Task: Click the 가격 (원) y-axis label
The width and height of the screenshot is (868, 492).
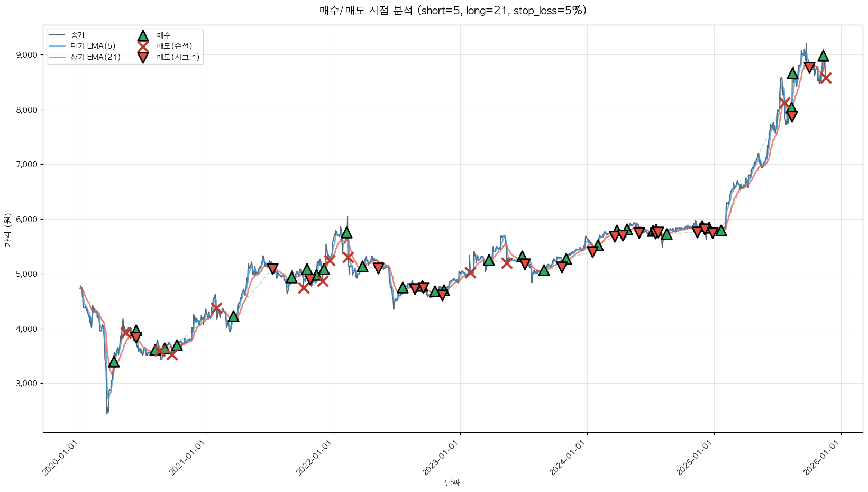Action: 7,230
